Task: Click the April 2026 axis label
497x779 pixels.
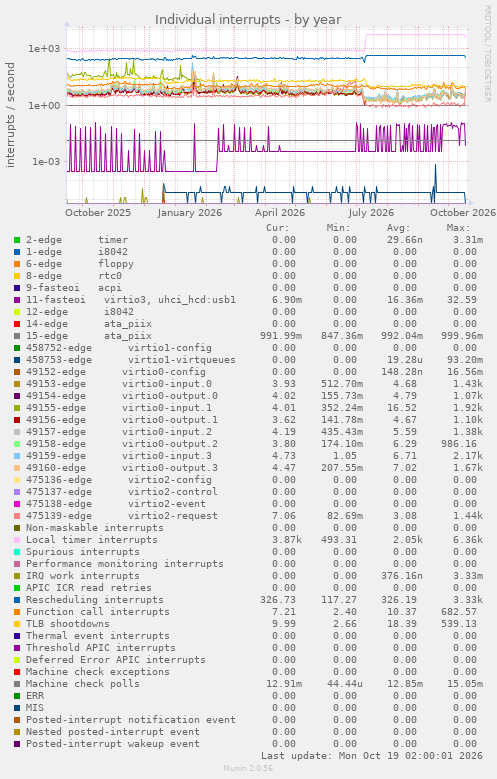Action: pyautogui.click(x=280, y=213)
